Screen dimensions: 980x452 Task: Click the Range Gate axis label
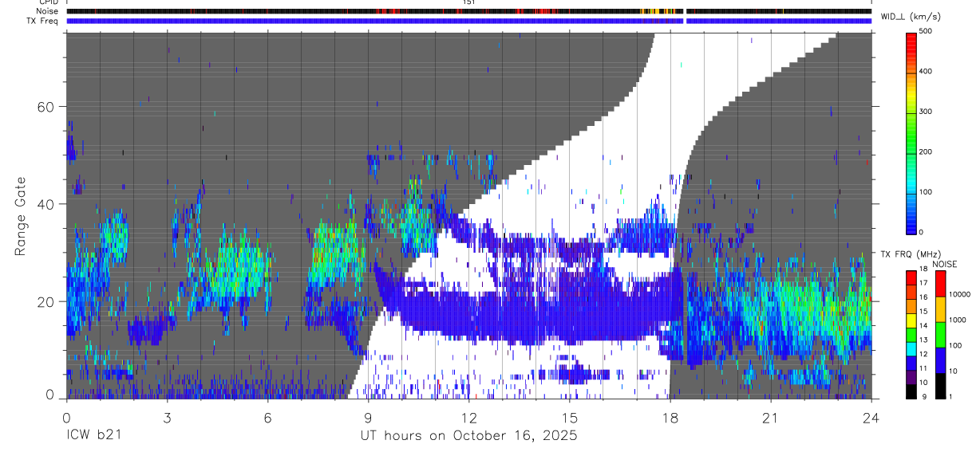click(21, 215)
